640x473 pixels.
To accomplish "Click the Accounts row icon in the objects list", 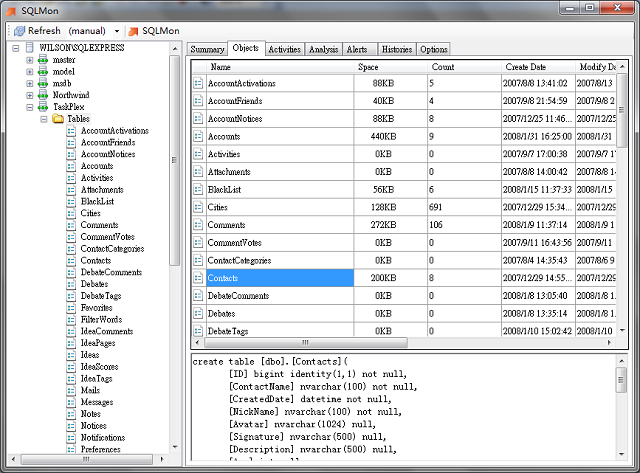I will point(198,135).
